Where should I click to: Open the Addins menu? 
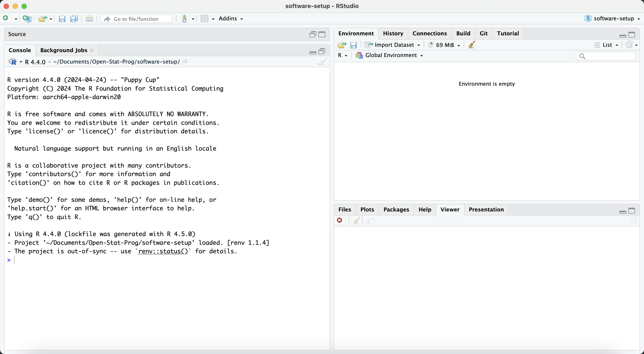(x=231, y=19)
